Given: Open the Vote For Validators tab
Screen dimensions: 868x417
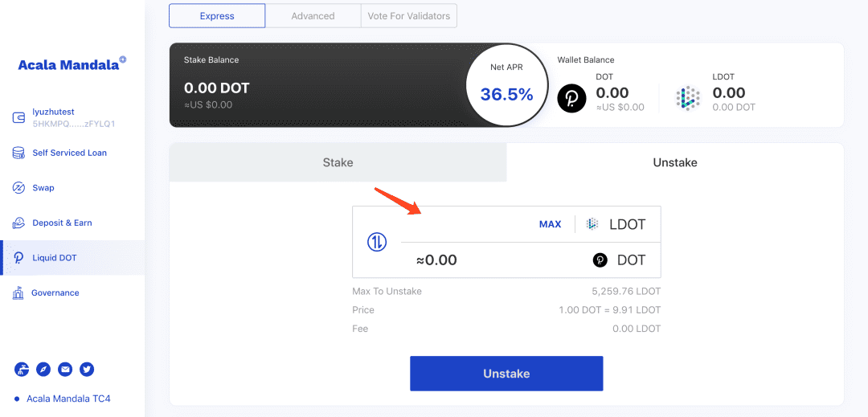Looking at the screenshot, I should pyautogui.click(x=408, y=16).
